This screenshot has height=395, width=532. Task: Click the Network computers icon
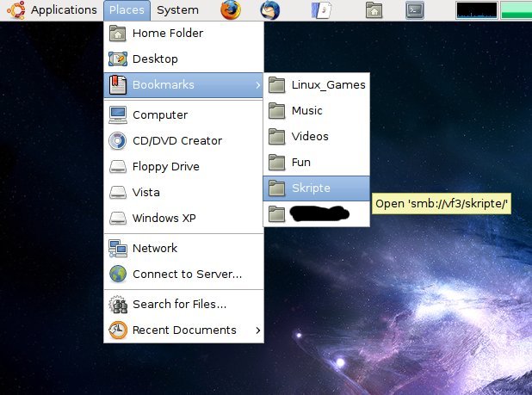click(x=118, y=248)
